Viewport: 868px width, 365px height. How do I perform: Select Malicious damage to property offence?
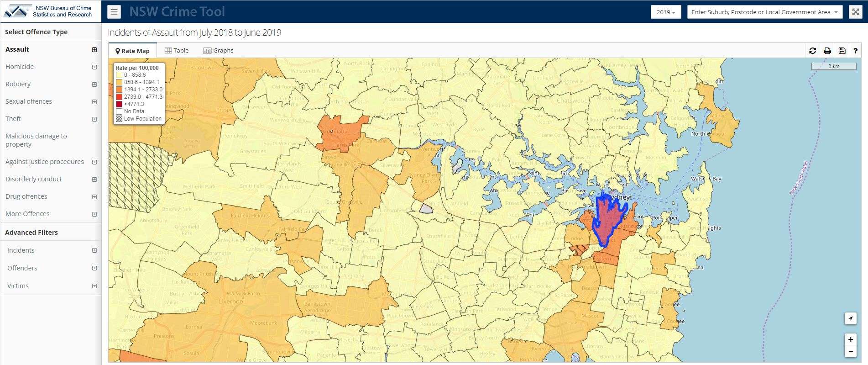click(x=36, y=140)
